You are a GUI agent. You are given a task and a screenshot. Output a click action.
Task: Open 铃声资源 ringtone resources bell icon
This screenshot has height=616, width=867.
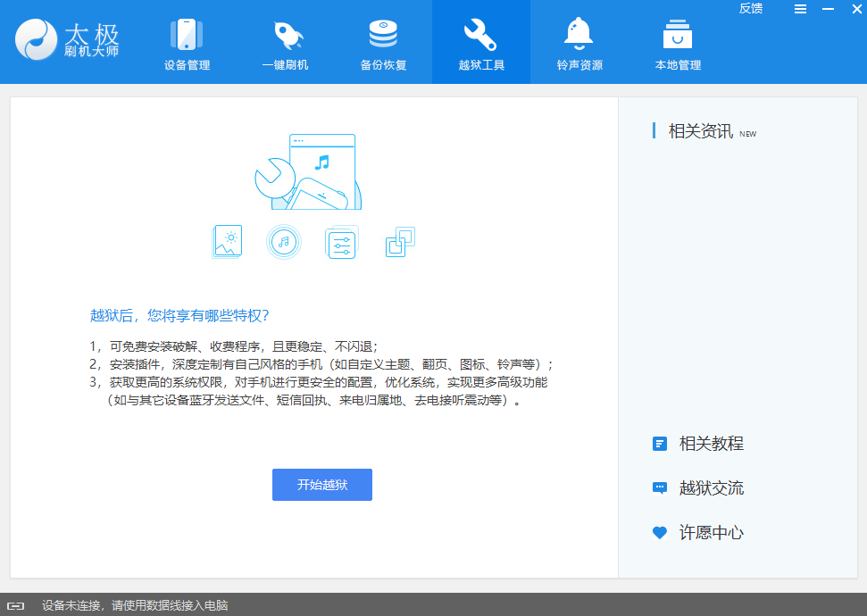coord(579,44)
